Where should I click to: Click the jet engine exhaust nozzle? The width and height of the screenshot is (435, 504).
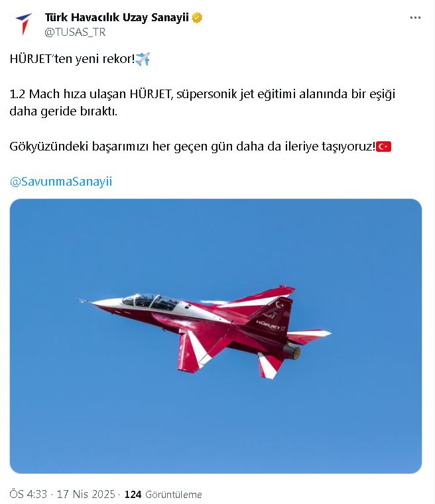292,350
